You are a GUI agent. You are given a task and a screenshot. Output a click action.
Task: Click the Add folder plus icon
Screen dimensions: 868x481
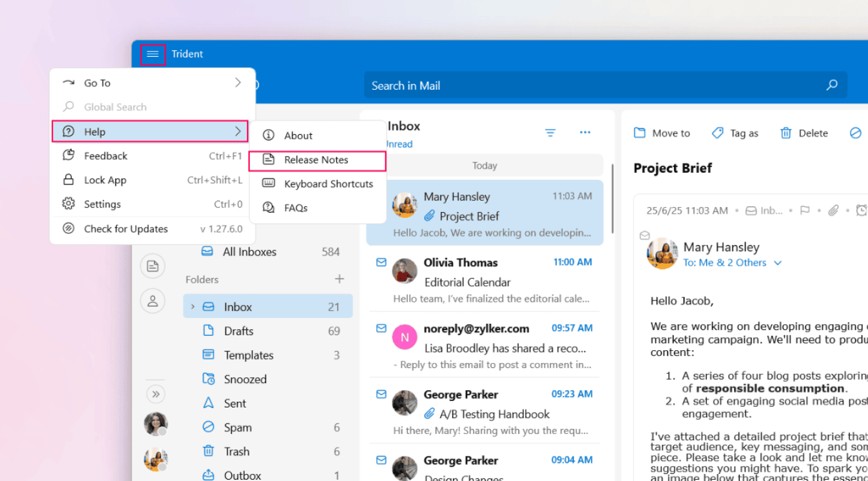[x=340, y=279]
